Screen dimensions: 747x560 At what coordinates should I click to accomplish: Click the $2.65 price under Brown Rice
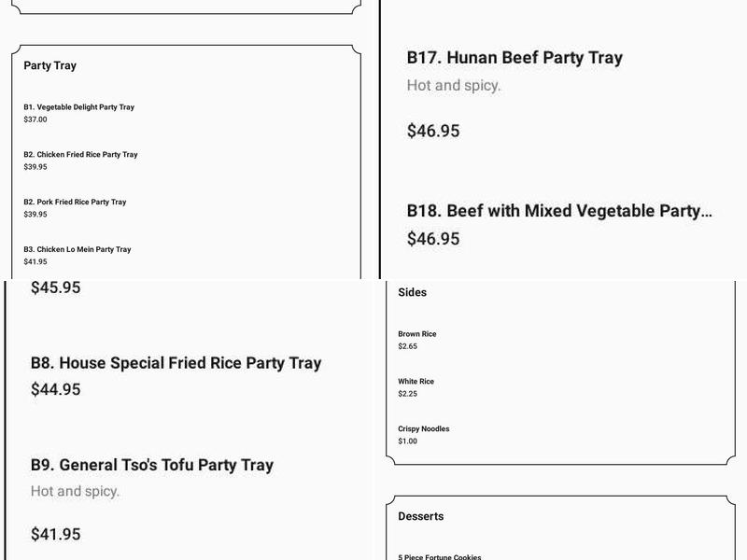[x=408, y=346]
